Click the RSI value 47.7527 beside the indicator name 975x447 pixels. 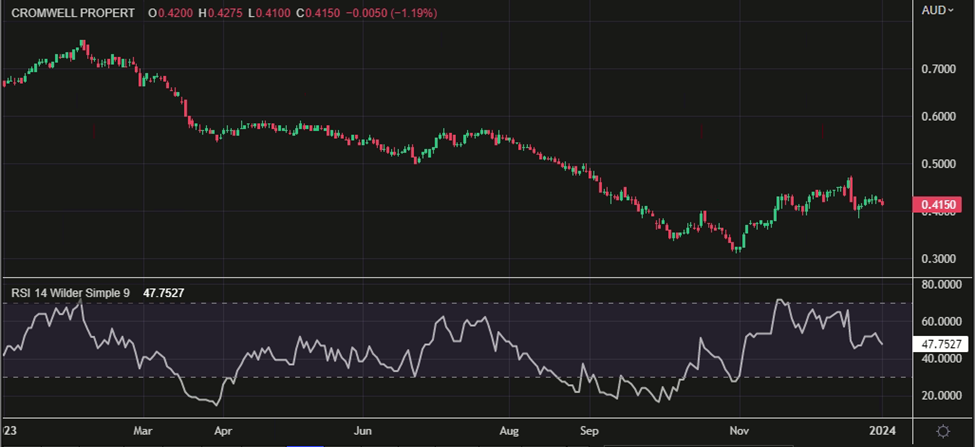tap(164, 292)
